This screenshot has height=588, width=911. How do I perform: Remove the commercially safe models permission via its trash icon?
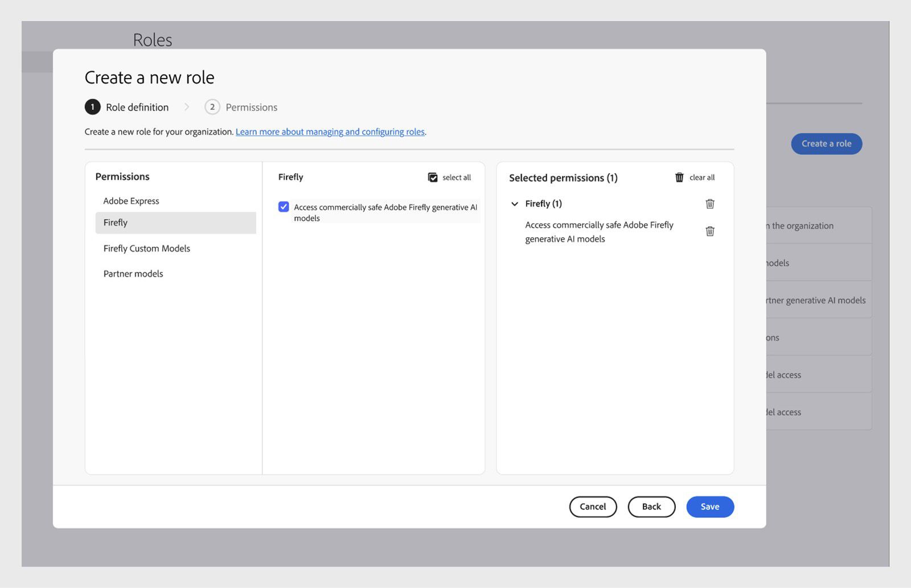[709, 231]
